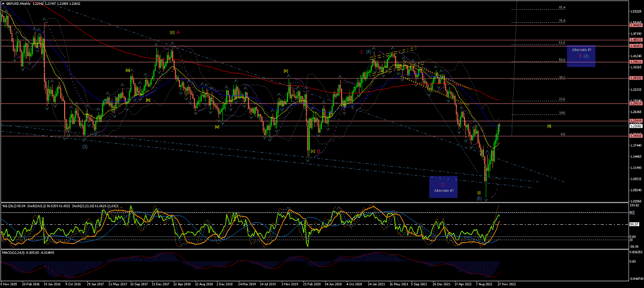Click the 139.82 oscillator axis value
This screenshot has width=644, height=288.
tap(634, 205)
